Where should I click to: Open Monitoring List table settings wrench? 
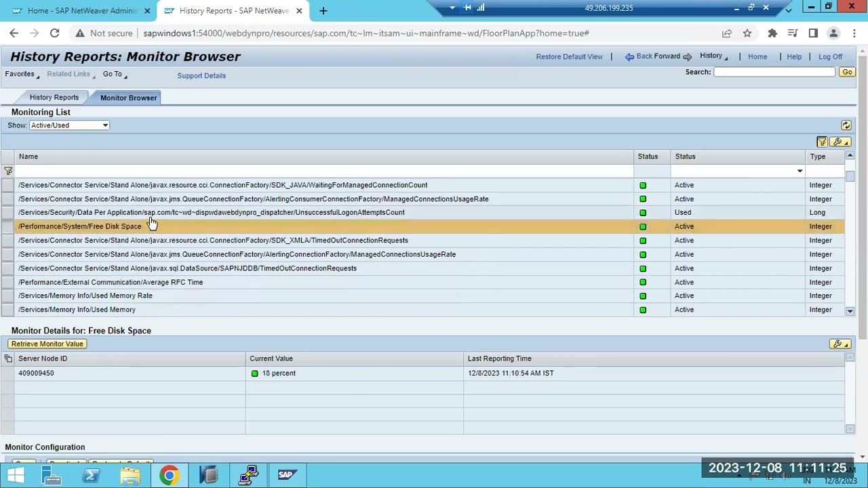tap(840, 142)
